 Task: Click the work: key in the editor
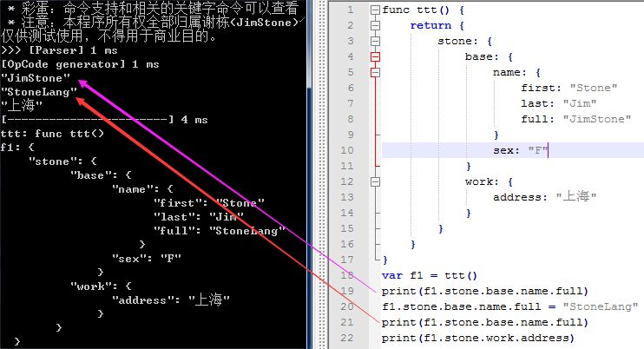tap(482, 182)
